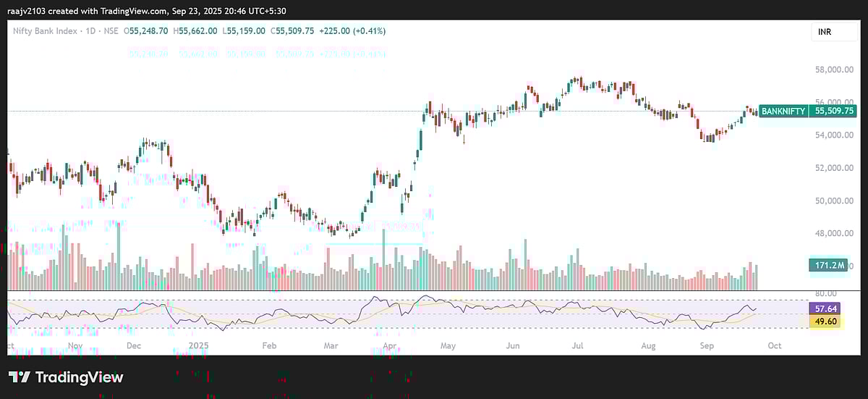Click the low price L55,159.00 in legend

click(244, 31)
